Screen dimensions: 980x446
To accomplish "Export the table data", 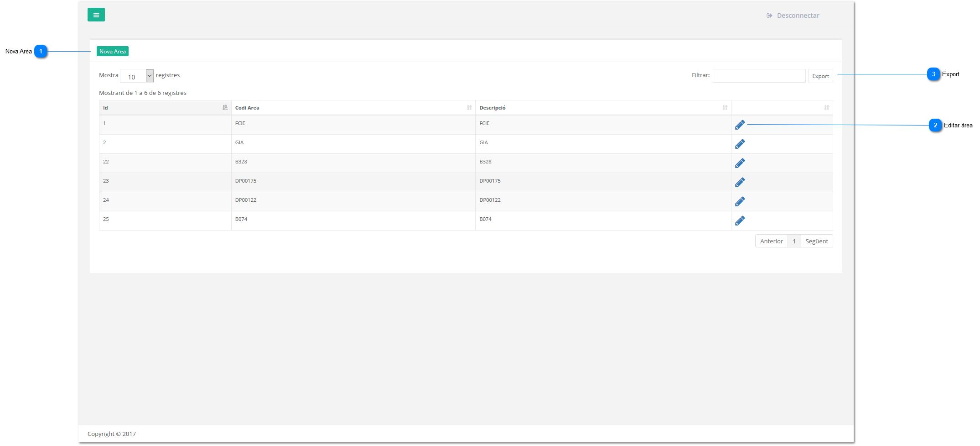I will click(x=820, y=76).
